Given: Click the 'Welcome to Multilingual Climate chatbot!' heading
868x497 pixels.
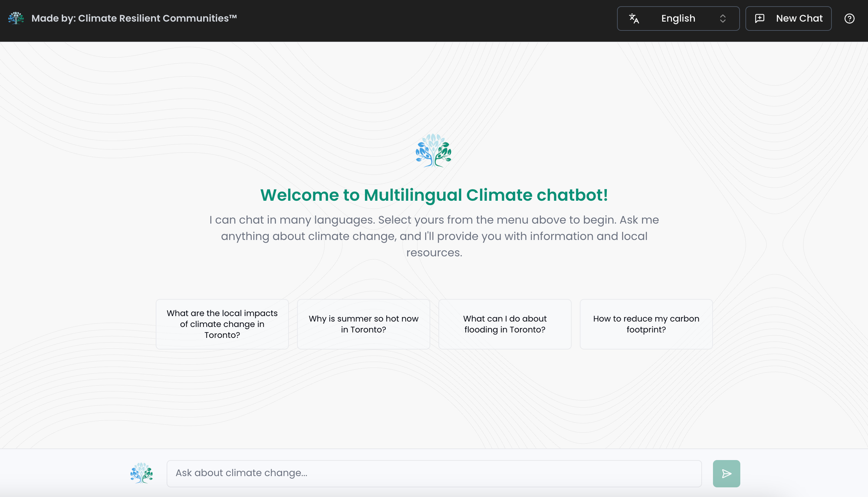Looking at the screenshot, I should [x=434, y=195].
